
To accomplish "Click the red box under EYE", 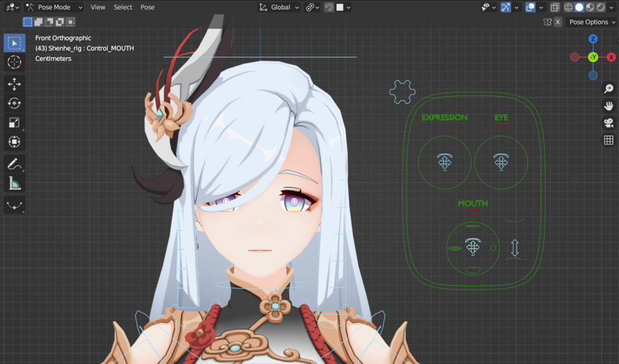I will click(501, 127).
